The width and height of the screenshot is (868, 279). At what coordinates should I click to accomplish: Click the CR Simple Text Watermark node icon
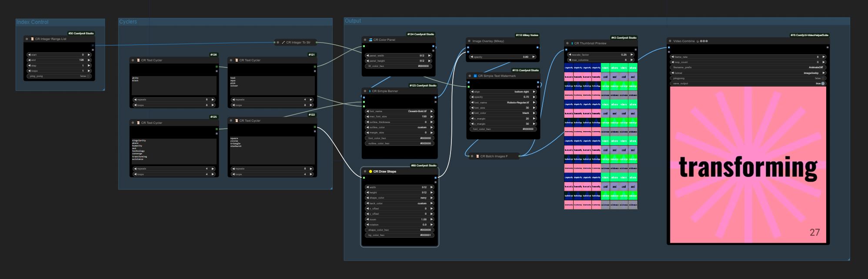pos(475,76)
